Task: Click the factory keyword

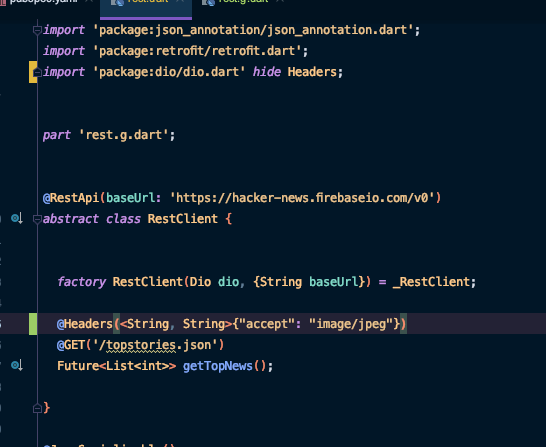Action: click(x=81, y=282)
